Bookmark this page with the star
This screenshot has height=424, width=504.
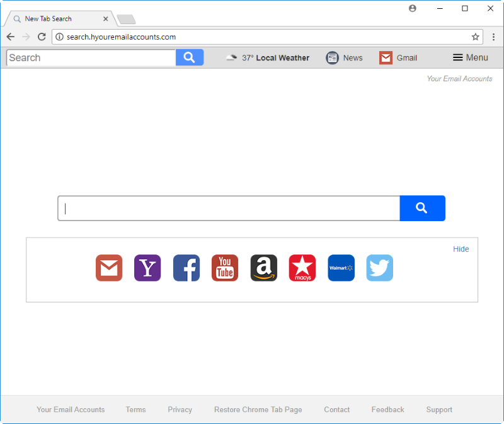[476, 37]
